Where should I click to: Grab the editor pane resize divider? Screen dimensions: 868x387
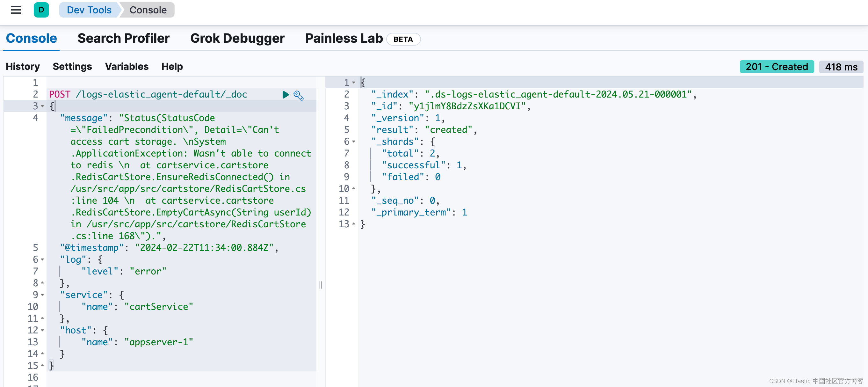(321, 285)
